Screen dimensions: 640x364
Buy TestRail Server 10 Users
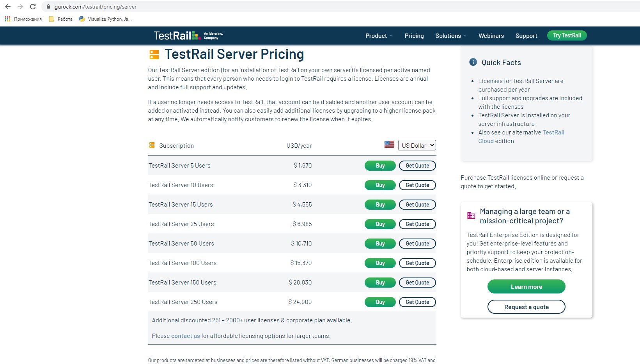click(380, 185)
